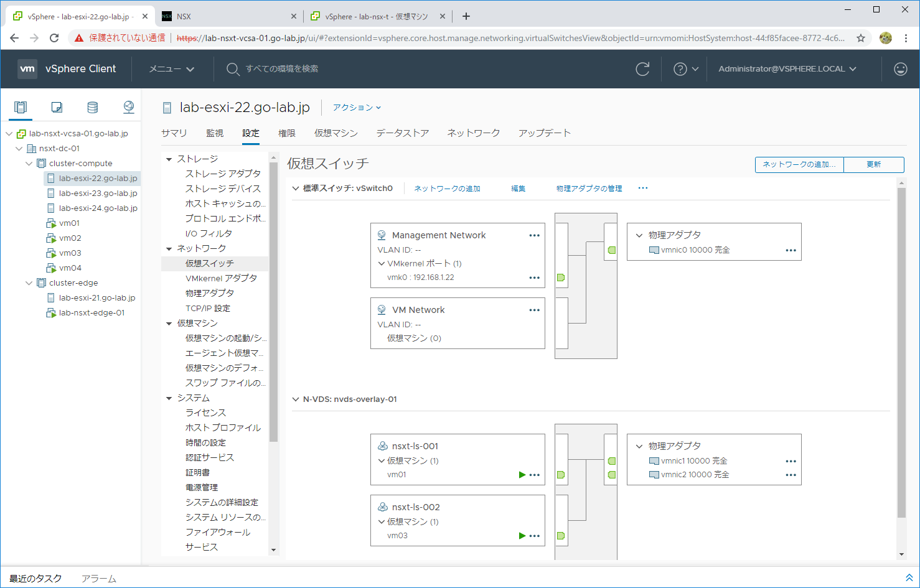Click the vm logo in header
The image size is (920, 588).
(27, 69)
